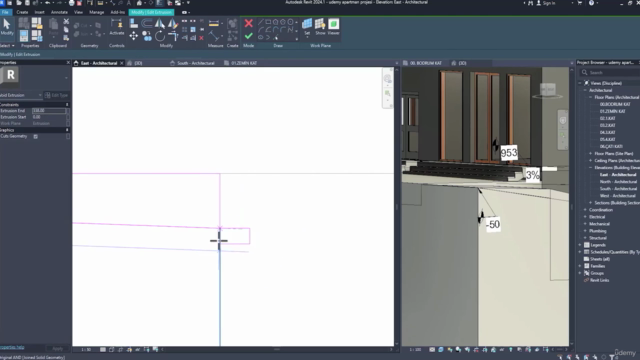Viewport: 640px width, 360px height.
Task: Select the Offset tool
Action: [x=147, y=24]
